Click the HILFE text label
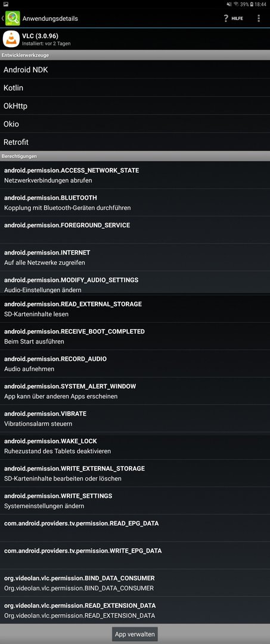Screen dimensions: 270x644 (x=237, y=18)
